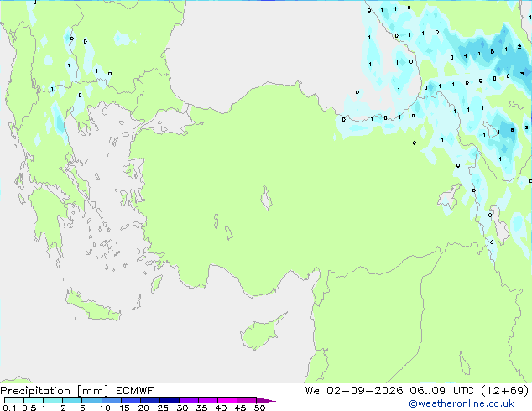Viewport: 532px width, 411px height.
Task: Click the island of Crete on the map
Action: pos(92,306)
